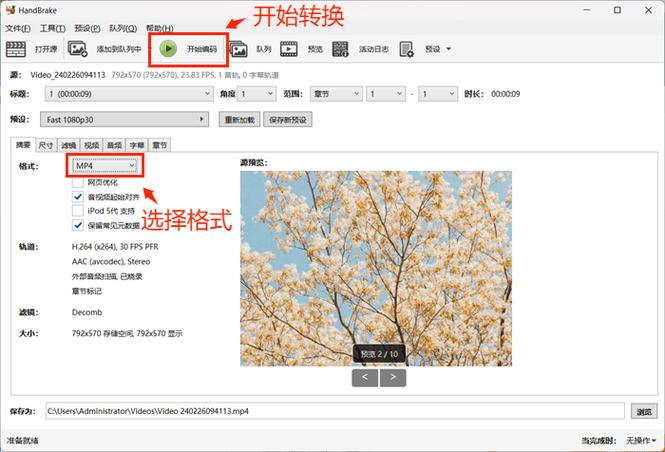Open the 文件(F) menu

point(18,28)
